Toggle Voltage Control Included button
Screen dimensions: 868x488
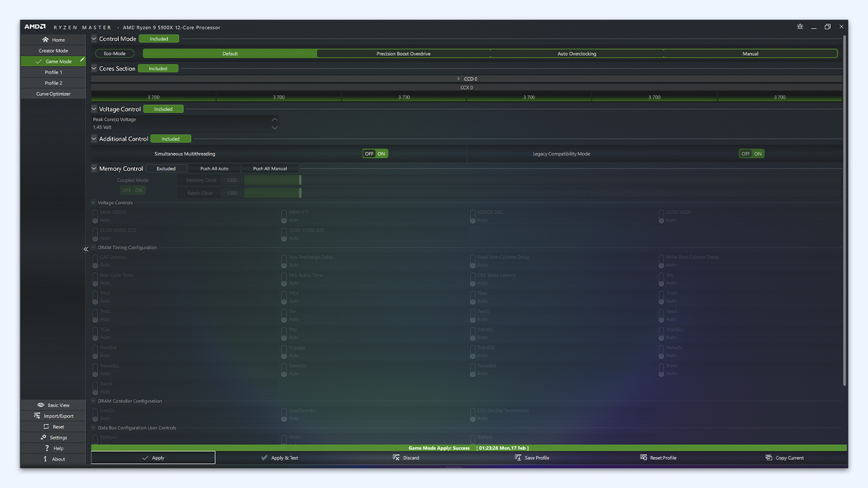163,109
